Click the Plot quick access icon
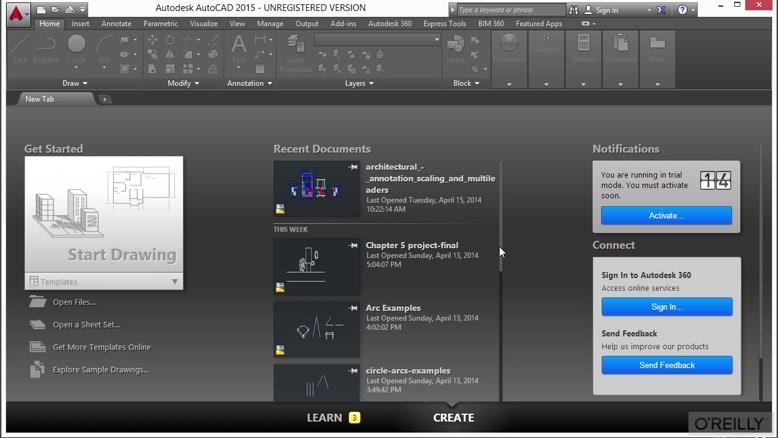The height and width of the screenshot is (438, 778). pyautogui.click(x=70, y=9)
